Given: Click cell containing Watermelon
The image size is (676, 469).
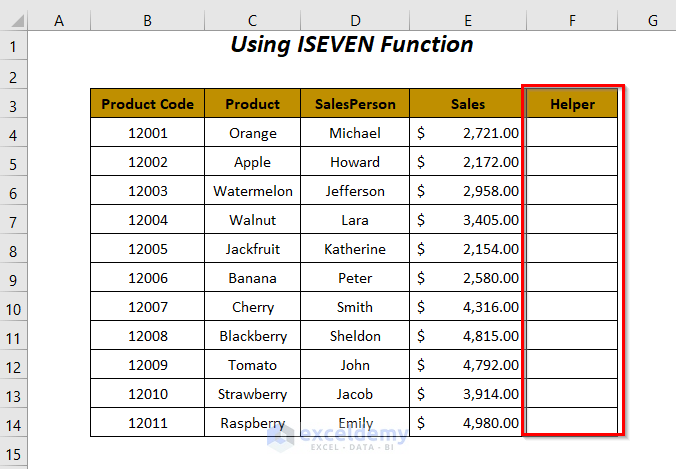Looking at the screenshot, I should [x=253, y=191].
